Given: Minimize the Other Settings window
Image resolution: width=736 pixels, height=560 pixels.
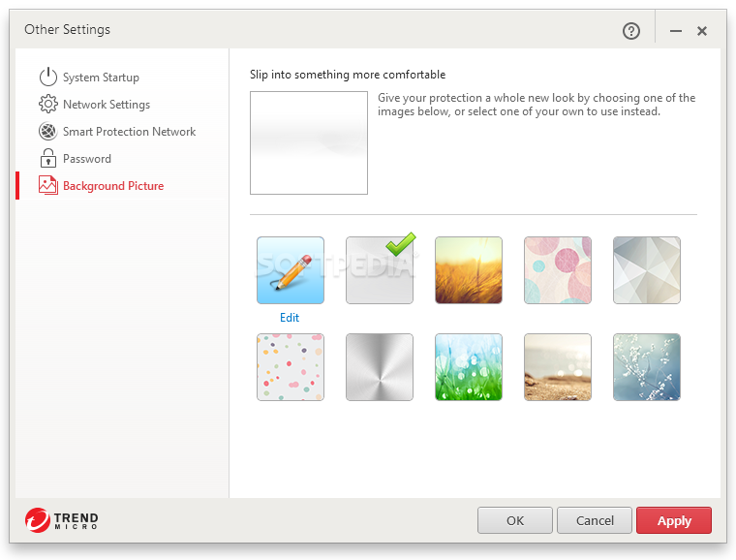Looking at the screenshot, I should [x=676, y=31].
